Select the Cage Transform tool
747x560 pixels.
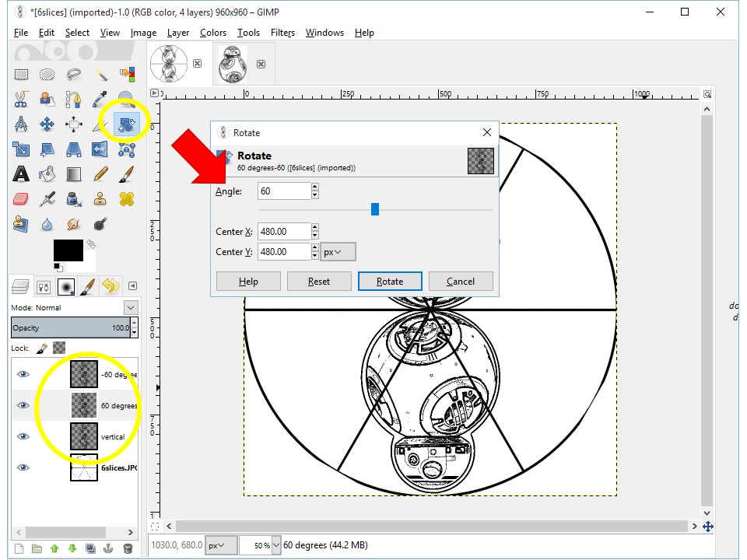tap(127, 149)
